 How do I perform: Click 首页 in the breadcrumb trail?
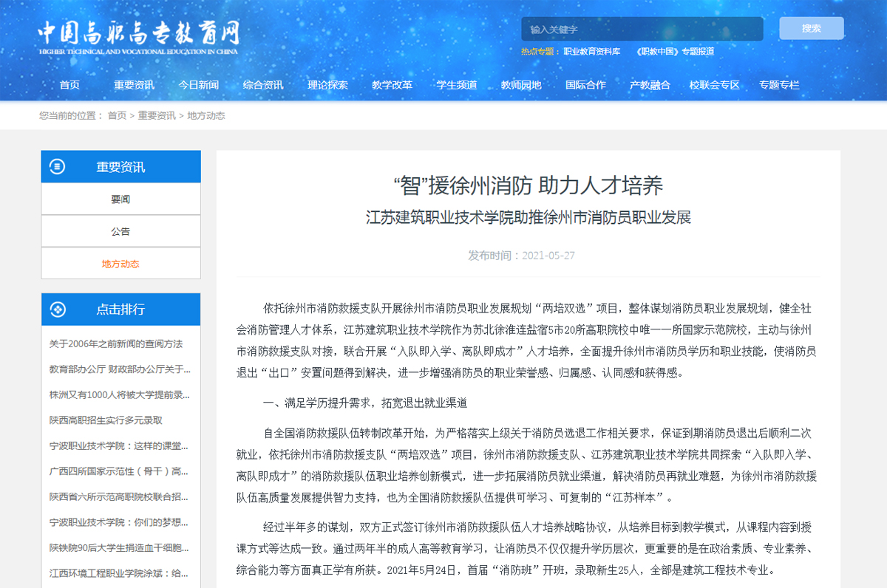(117, 116)
